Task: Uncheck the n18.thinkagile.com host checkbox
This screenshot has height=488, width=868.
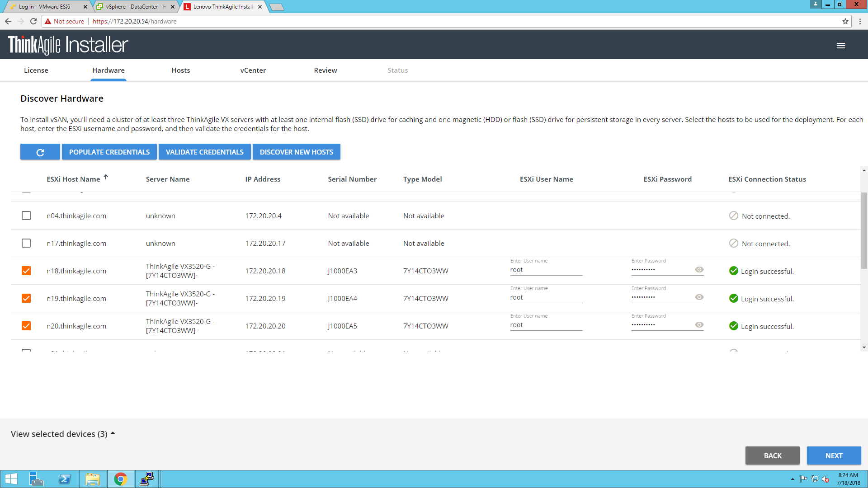Action: (x=26, y=271)
